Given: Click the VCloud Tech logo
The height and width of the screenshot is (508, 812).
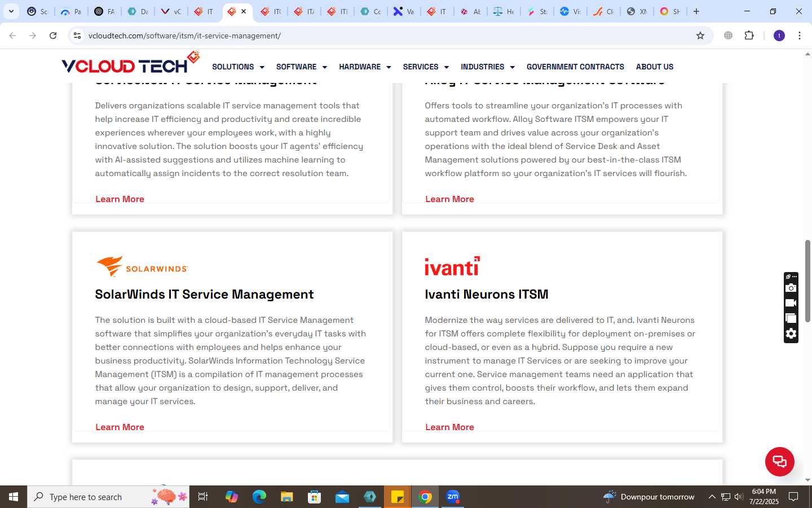Looking at the screenshot, I should [x=131, y=63].
